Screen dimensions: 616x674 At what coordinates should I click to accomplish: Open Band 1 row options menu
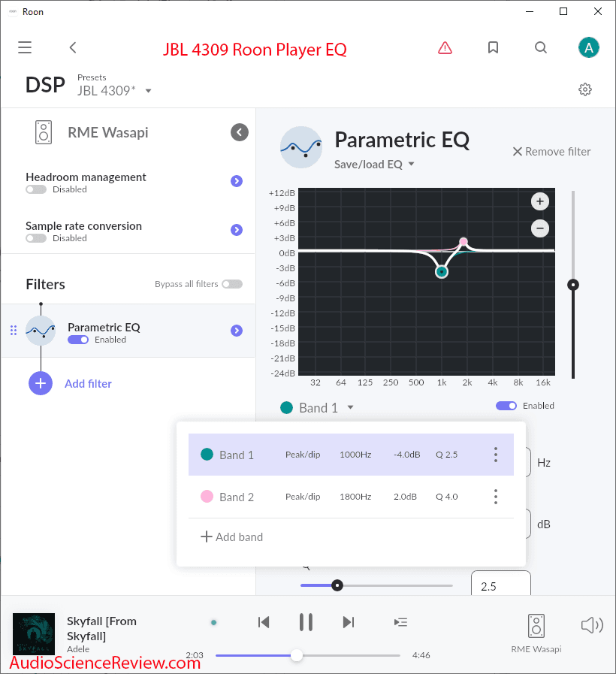[496, 455]
